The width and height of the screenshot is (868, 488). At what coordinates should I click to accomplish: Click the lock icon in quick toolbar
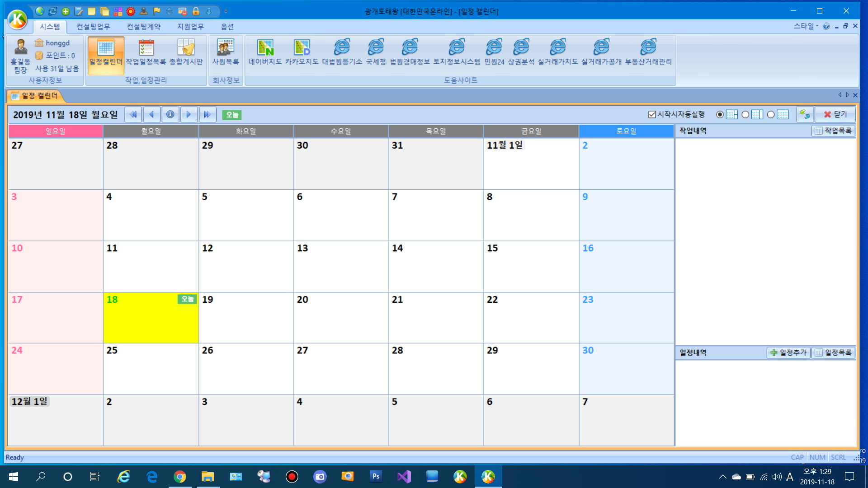[x=196, y=11]
